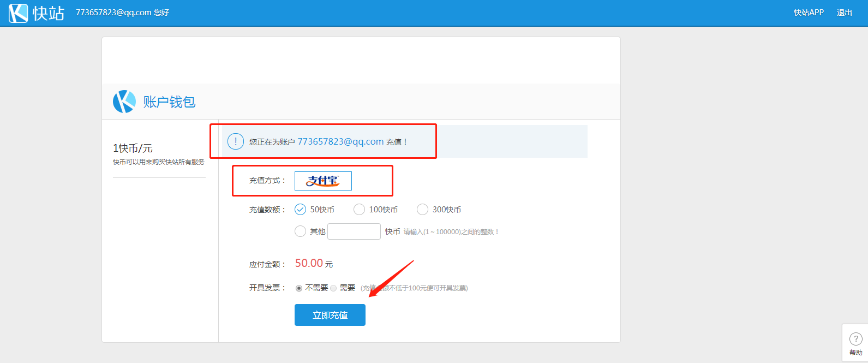
Task: Open the 快站APP link
Action: point(808,13)
